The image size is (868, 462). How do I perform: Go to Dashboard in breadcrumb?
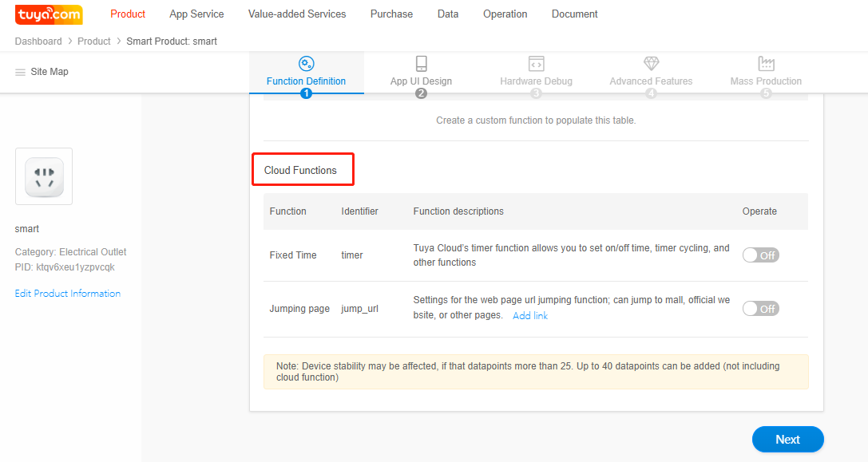click(x=38, y=41)
